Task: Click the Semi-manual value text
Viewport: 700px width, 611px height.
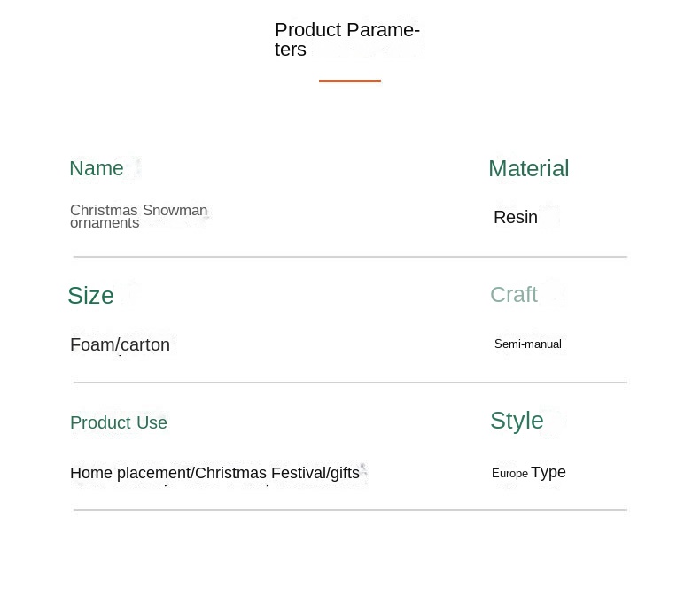Action: [x=528, y=344]
